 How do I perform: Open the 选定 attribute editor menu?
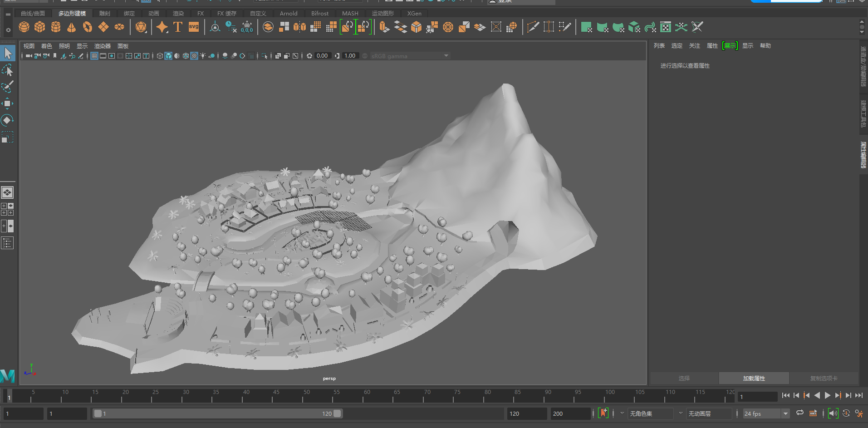tap(677, 46)
